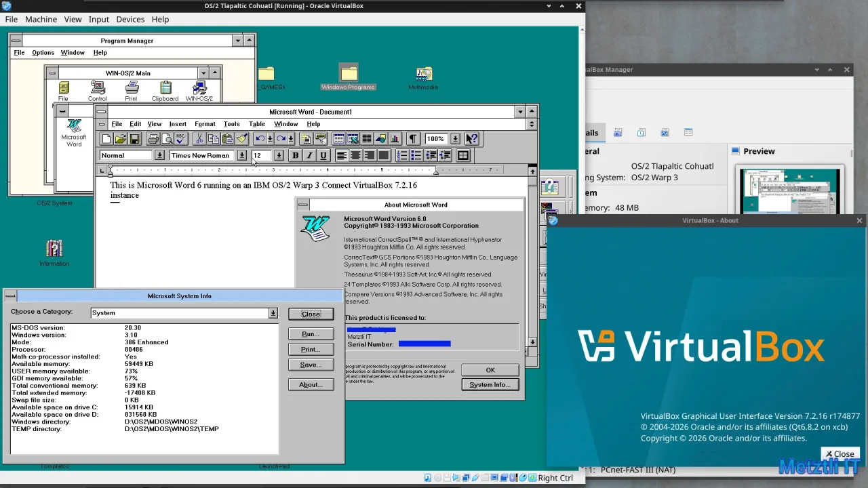Expand the Normal style dropdown

(159, 155)
